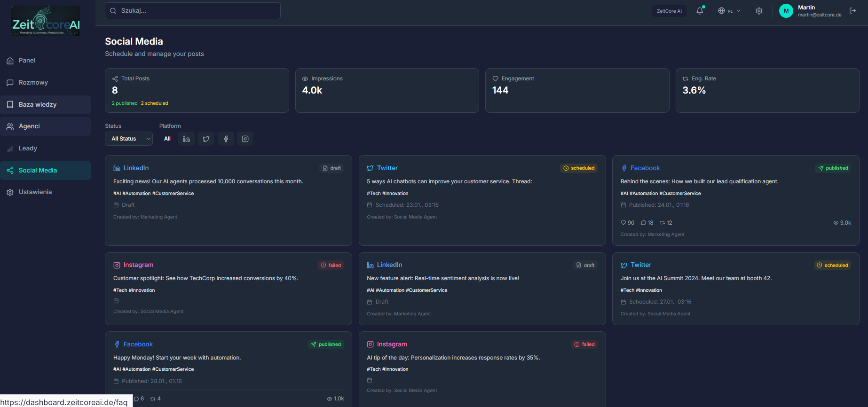Open Leady in the sidebar
Viewport: 868px width, 407px height.
coord(28,148)
